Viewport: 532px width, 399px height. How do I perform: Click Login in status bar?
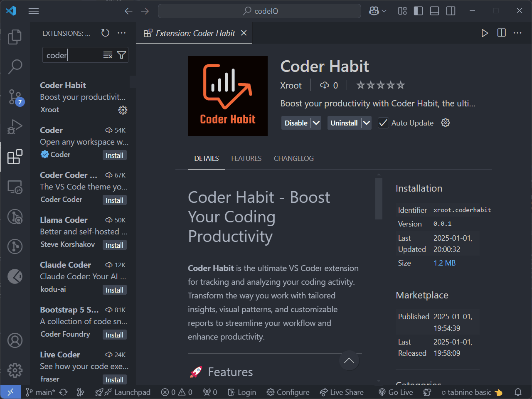pyautogui.click(x=242, y=392)
